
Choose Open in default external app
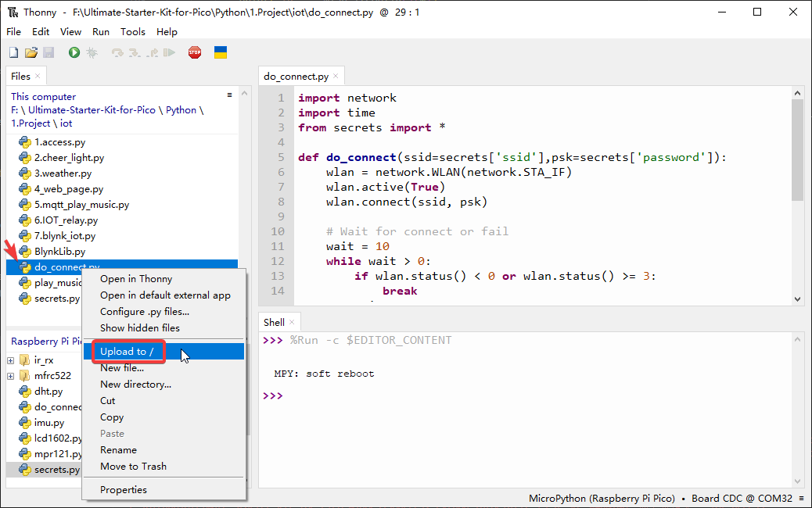click(x=163, y=295)
